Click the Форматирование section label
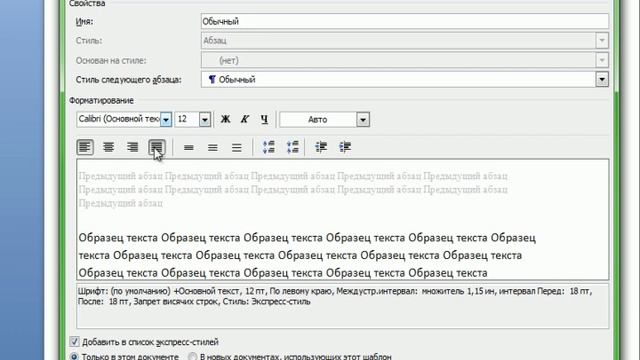 point(101,100)
